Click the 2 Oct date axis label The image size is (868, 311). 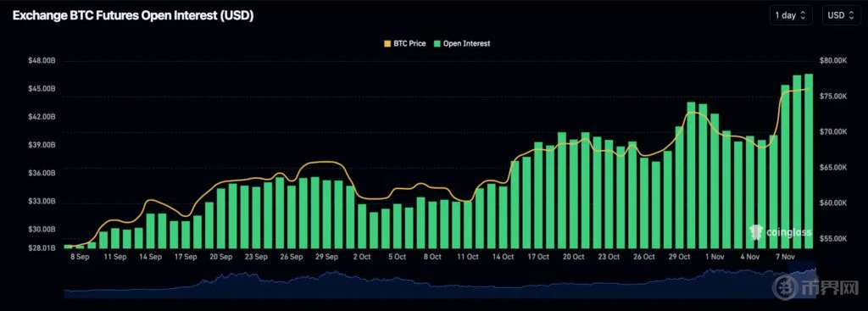[x=362, y=257]
